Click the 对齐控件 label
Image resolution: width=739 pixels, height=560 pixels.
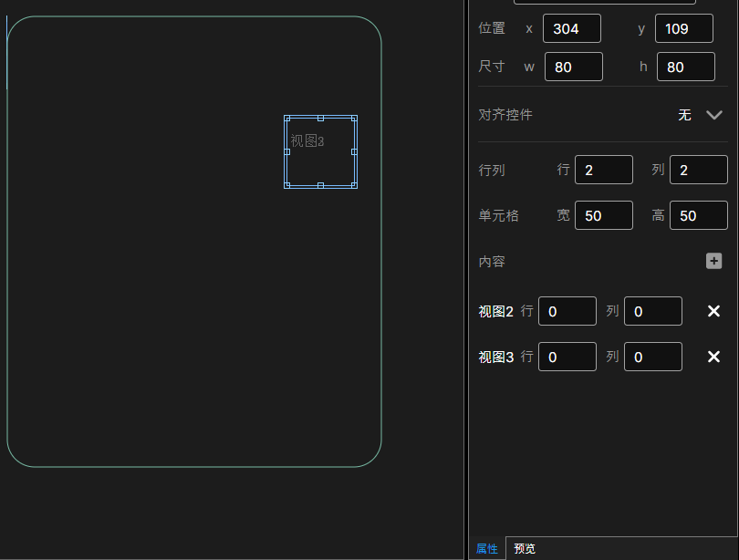pos(505,115)
